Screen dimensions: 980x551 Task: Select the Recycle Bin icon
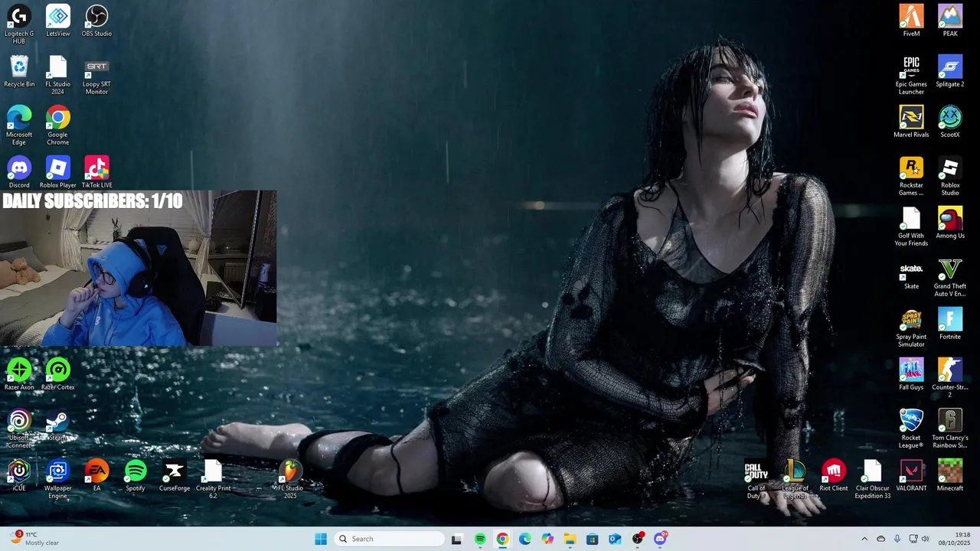(19, 71)
